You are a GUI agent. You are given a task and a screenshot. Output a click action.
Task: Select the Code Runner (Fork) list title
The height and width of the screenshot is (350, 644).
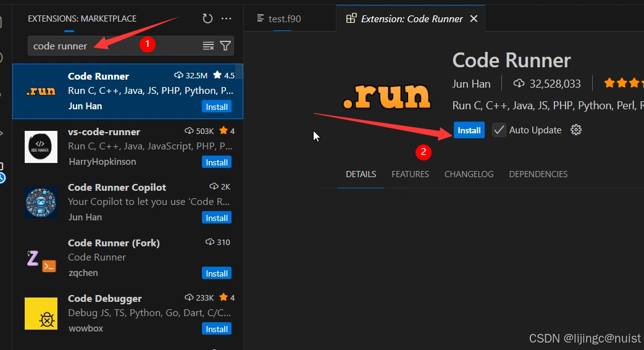point(114,243)
